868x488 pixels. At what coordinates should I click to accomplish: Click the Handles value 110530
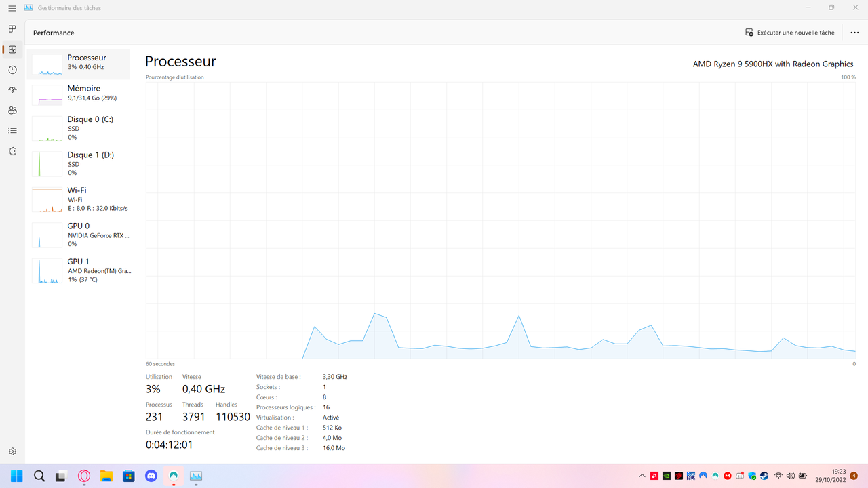pos(233,417)
